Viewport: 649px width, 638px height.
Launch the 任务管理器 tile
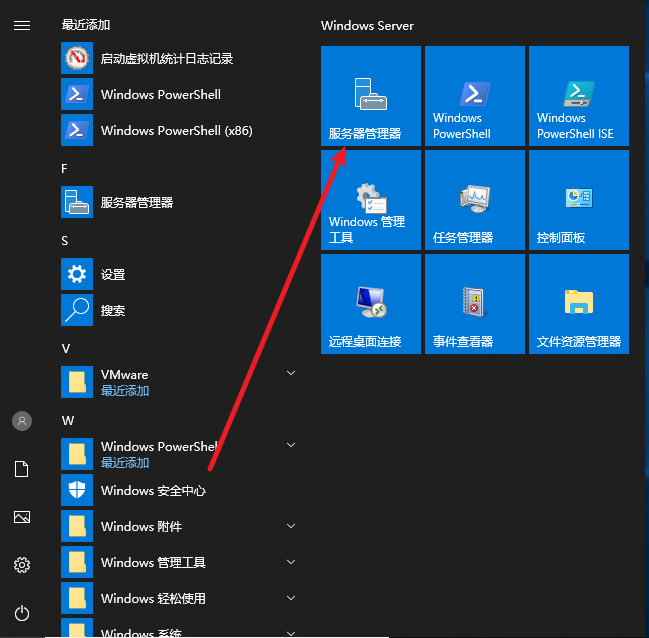(x=475, y=200)
